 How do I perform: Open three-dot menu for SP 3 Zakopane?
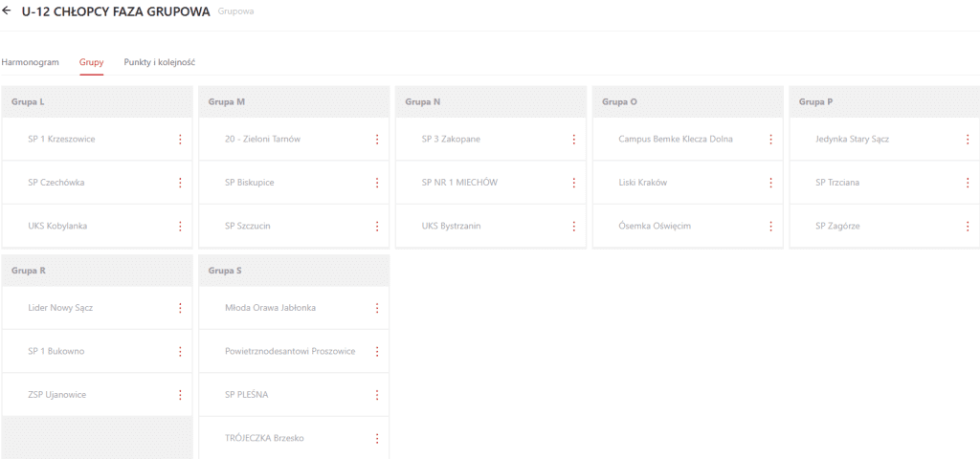point(574,140)
